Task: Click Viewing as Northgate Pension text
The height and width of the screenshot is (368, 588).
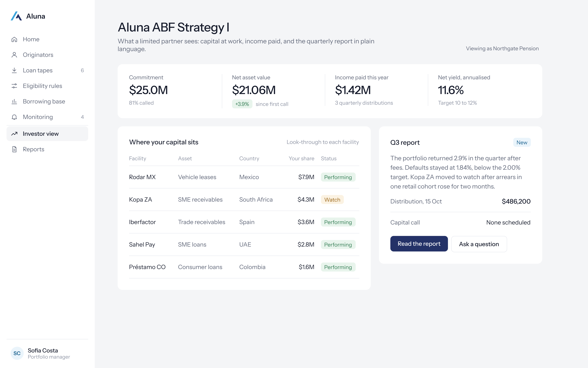Action: pyautogui.click(x=502, y=48)
